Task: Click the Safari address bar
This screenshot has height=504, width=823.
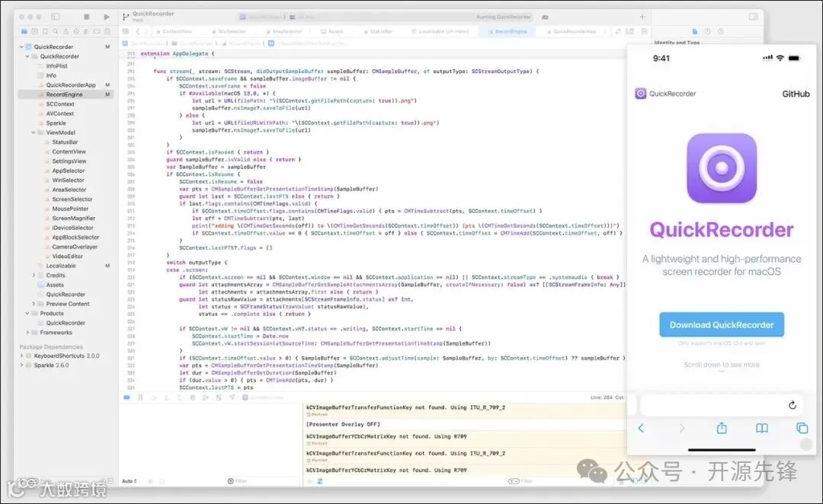Action: [722, 405]
